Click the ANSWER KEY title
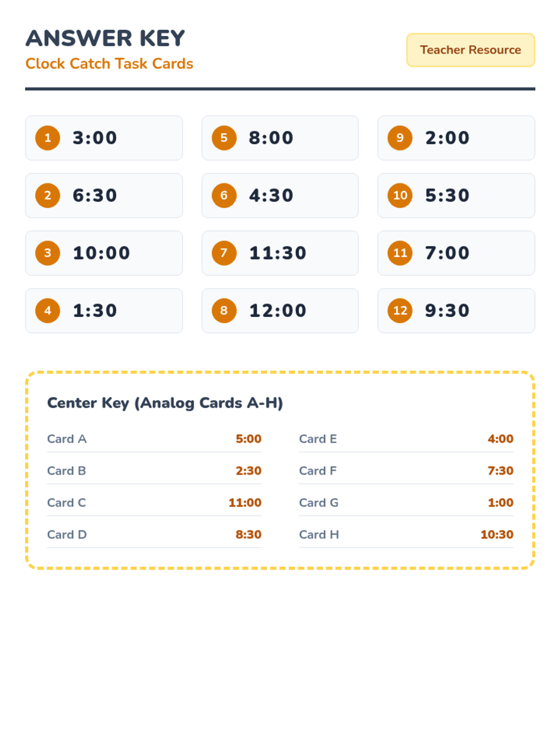 tap(105, 38)
